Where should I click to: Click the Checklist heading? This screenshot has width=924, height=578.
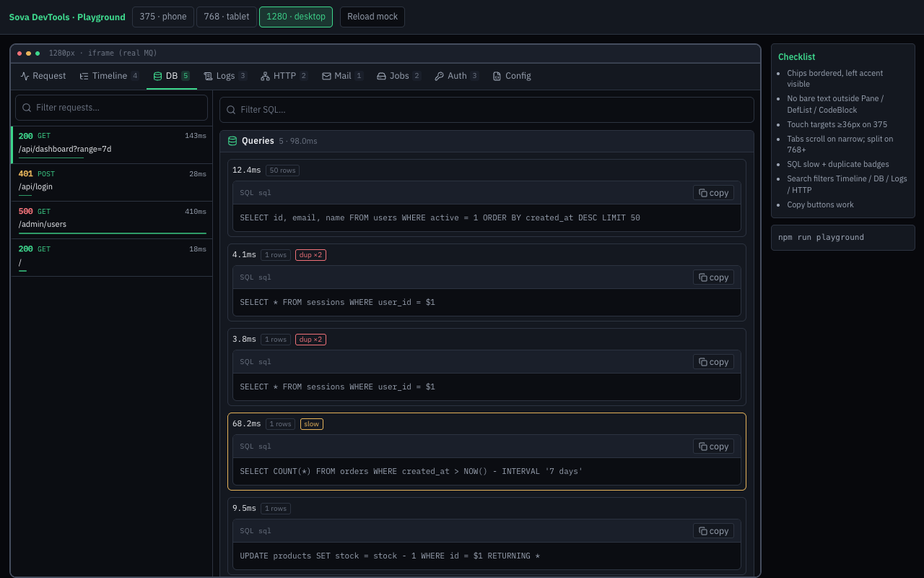pyautogui.click(x=797, y=57)
